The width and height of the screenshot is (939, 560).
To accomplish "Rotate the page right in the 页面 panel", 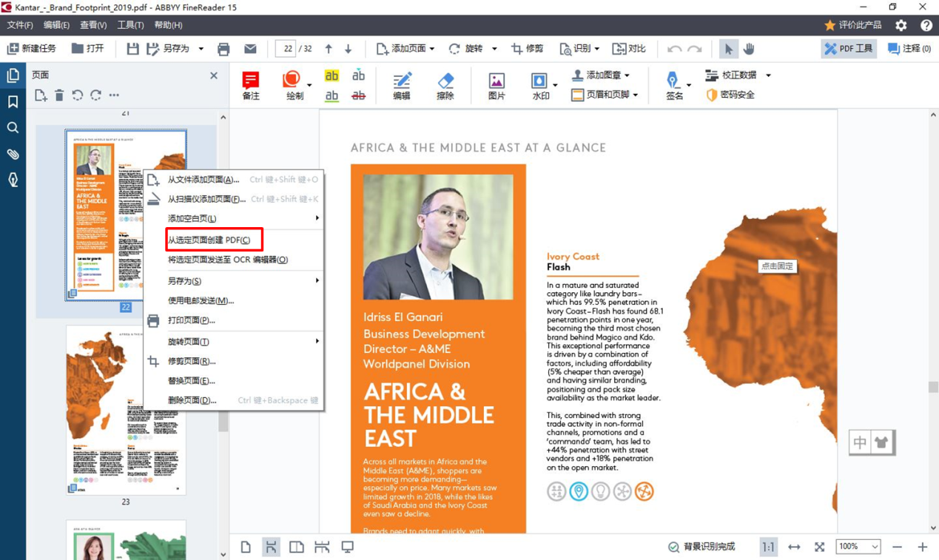I will point(96,95).
